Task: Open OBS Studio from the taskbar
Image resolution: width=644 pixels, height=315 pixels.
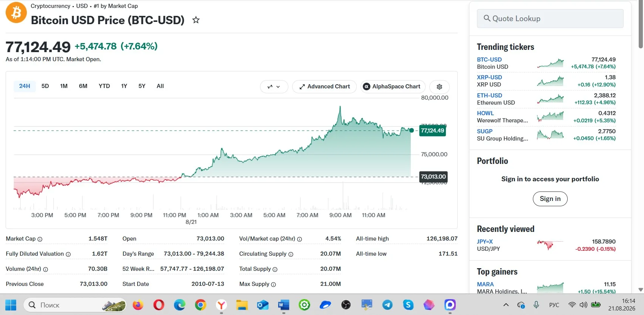Action: click(346, 305)
